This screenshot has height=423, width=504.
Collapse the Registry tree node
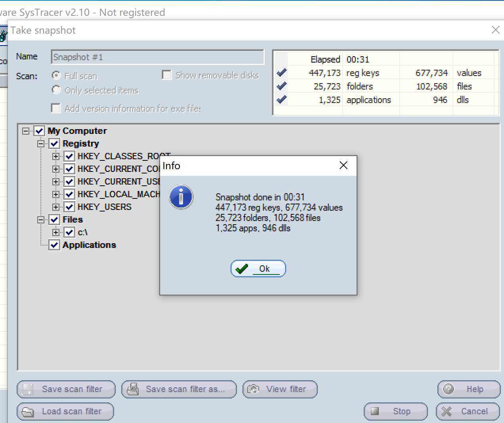pyautogui.click(x=41, y=143)
